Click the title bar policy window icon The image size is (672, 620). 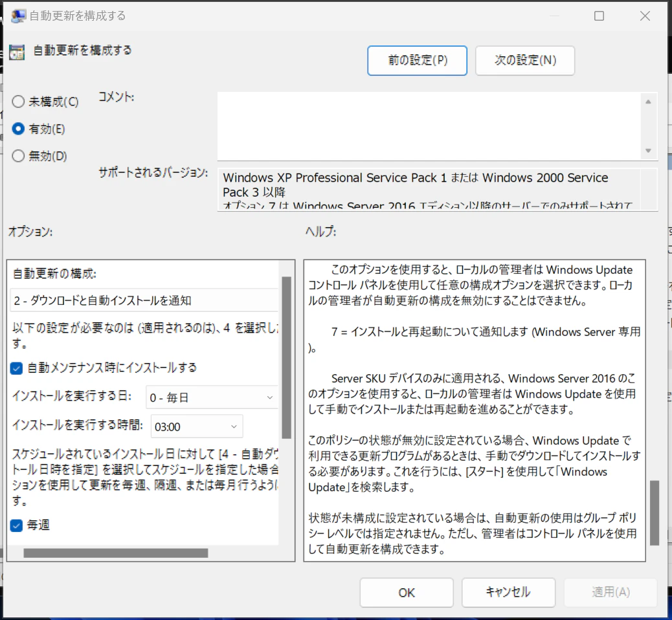click(18, 16)
